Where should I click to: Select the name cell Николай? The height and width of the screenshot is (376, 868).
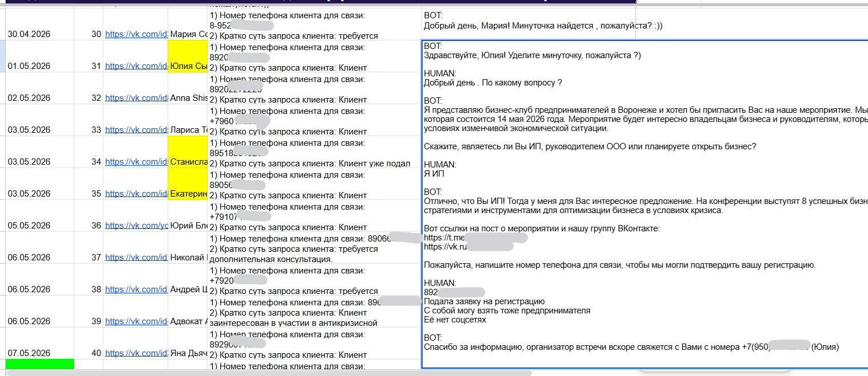[x=188, y=248]
